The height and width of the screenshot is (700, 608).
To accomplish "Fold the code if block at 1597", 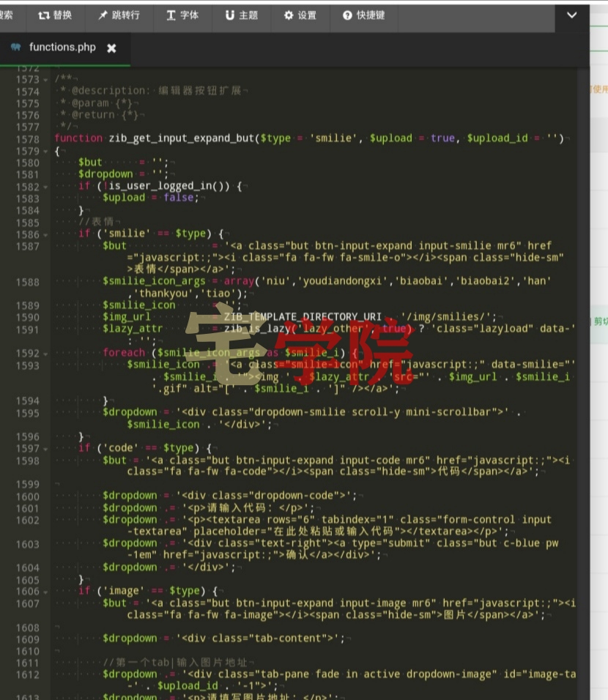I will 45,449.
